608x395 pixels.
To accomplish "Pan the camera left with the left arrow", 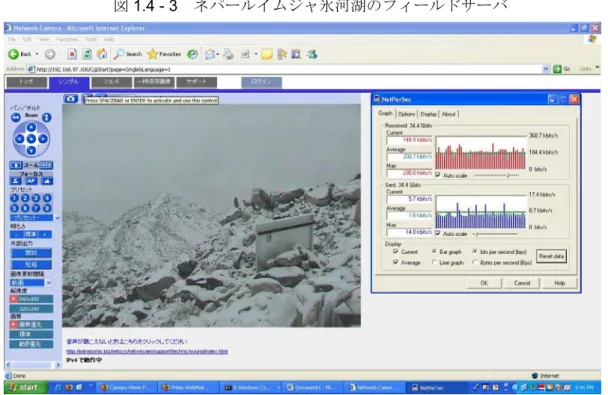I will pyautogui.click(x=20, y=138).
